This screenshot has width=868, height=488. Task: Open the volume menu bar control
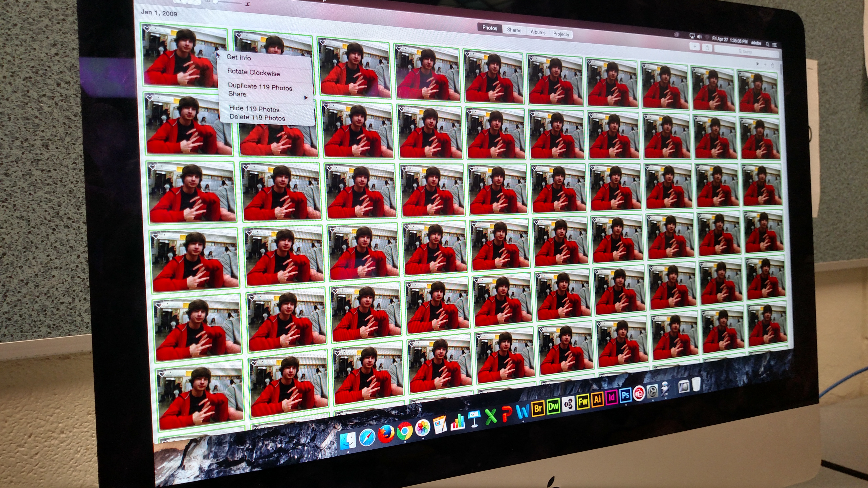tap(699, 37)
